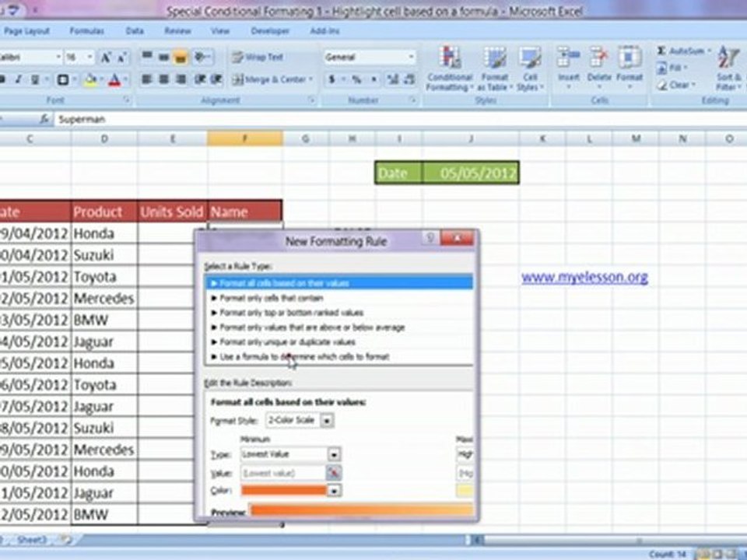Toggle bottom vertical alignment
This screenshot has width=747, height=560.
(181, 58)
